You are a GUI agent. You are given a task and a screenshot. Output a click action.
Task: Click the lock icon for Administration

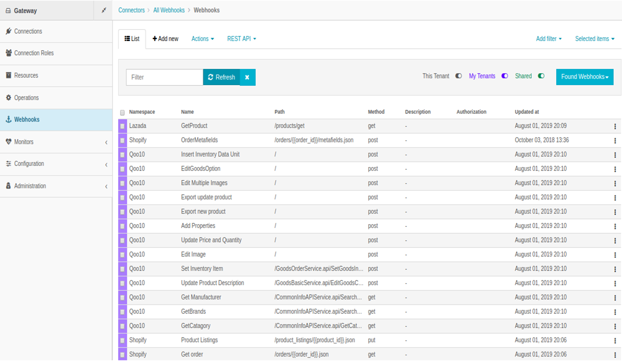pos(8,186)
